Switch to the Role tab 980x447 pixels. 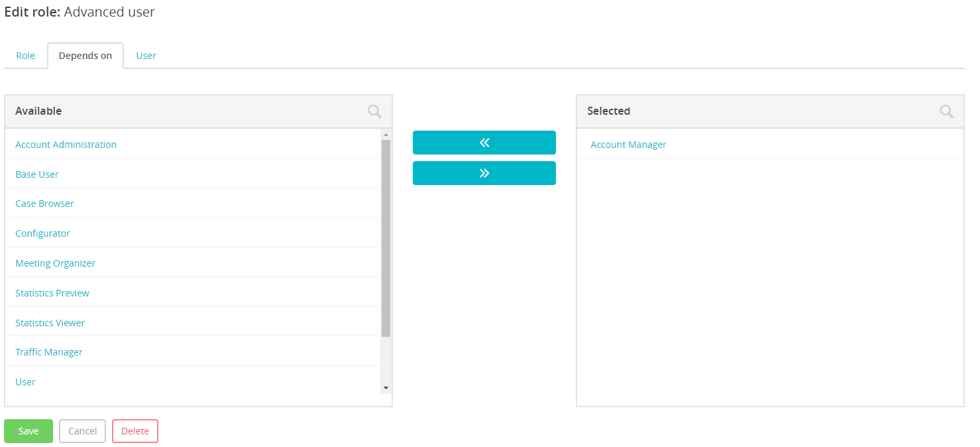[x=25, y=56]
